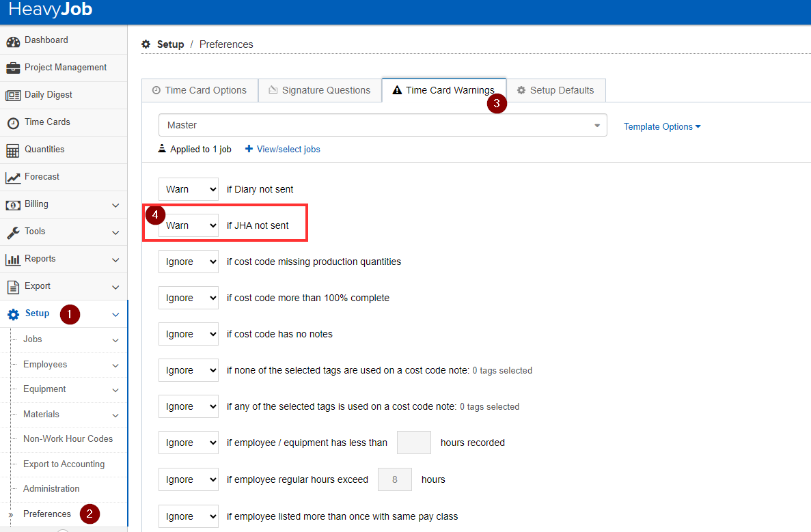
Task: Open dropdown for JHA not sent warning
Action: pyautogui.click(x=189, y=225)
